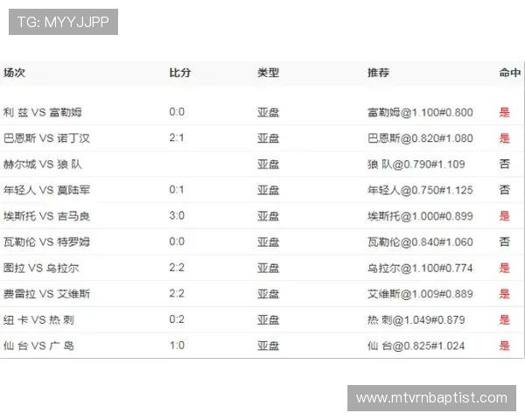Click the red 是 in 巴恩斯 row
Viewport: 525px width, 420px height.
coord(505,138)
